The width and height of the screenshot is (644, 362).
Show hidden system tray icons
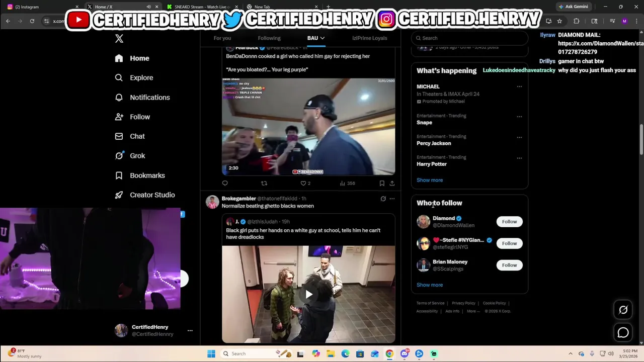[x=571, y=354]
